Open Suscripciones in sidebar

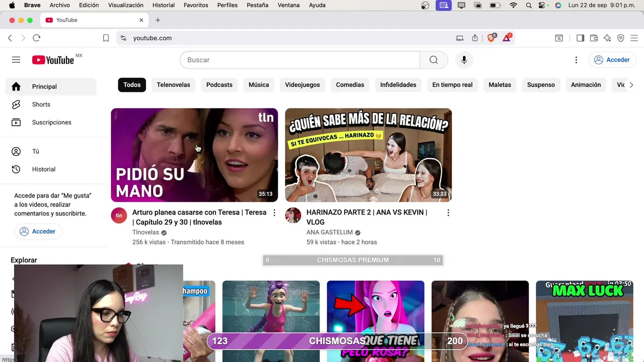click(51, 122)
